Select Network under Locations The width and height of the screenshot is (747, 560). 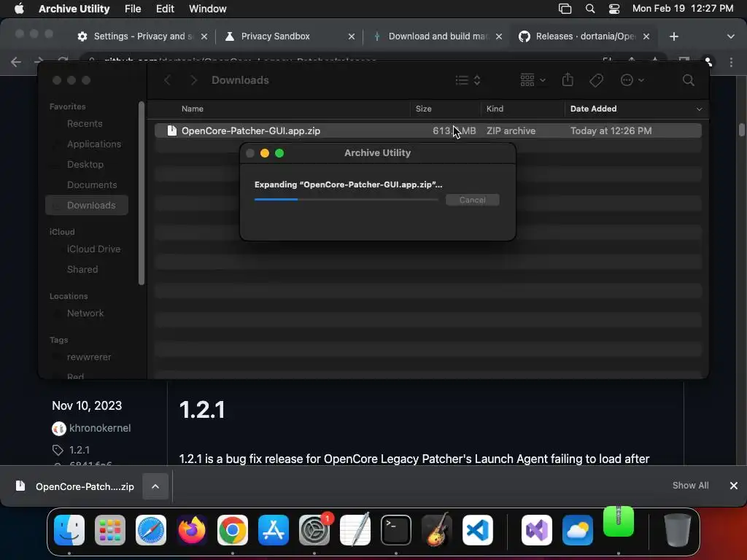(x=85, y=314)
